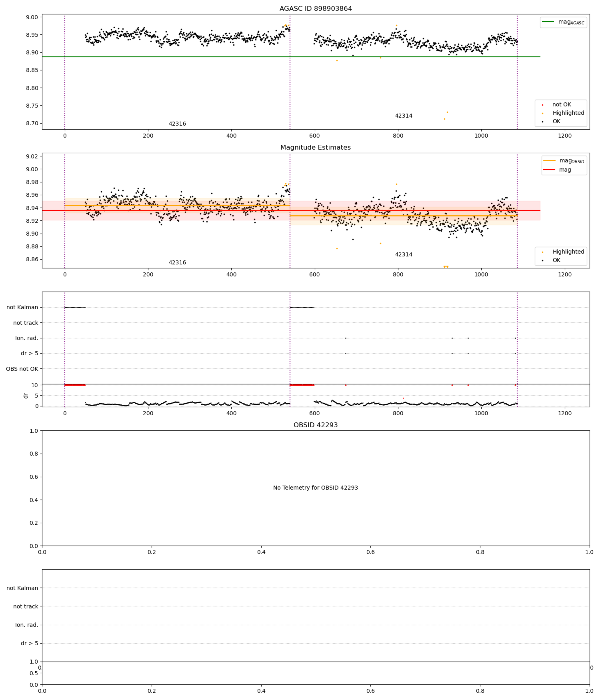Click the orange outlier points near 8.72
Screen dimensions: 600x700
tap(446, 116)
